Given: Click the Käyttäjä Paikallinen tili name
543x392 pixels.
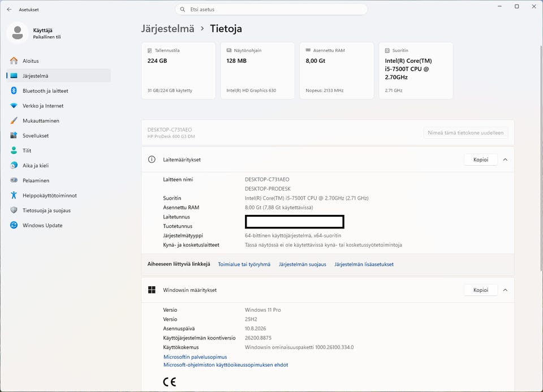Looking at the screenshot, I should (47, 33).
